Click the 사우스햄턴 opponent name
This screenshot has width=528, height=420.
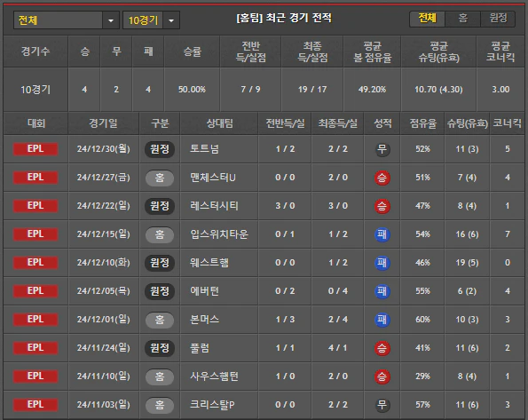click(x=214, y=376)
